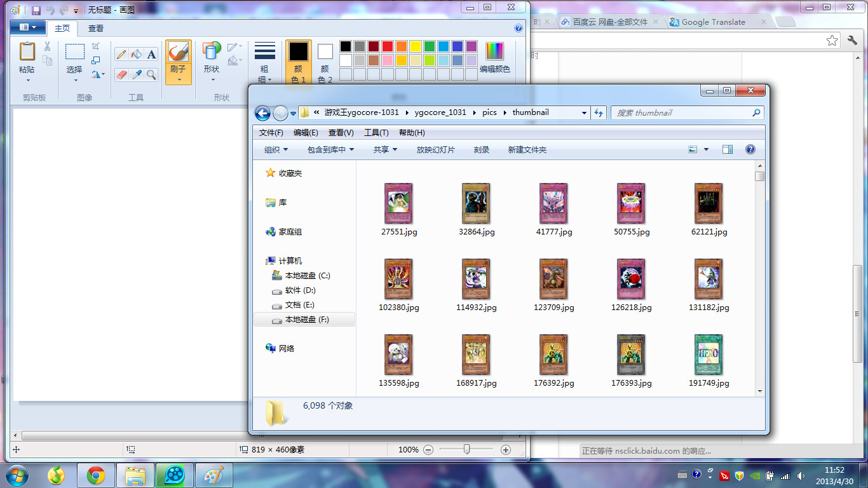Image resolution: width=868 pixels, height=488 pixels.
Task: Select the Color picker eyedropper tool
Action: click(136, 75)
